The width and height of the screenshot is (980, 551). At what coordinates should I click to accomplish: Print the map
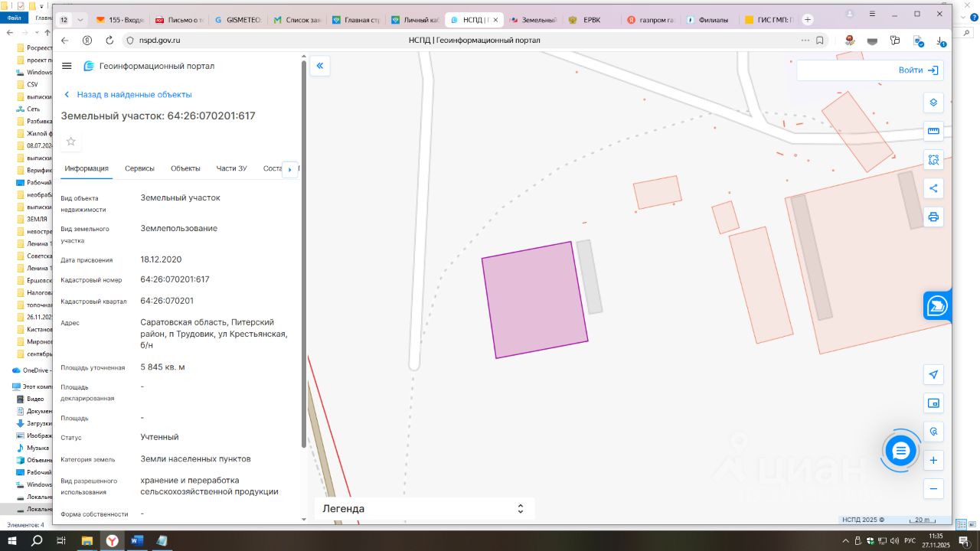(933, 217)
